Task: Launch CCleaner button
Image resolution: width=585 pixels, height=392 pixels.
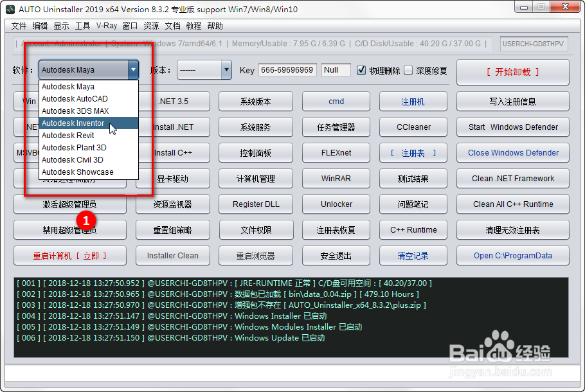Action: pos(413,127)
